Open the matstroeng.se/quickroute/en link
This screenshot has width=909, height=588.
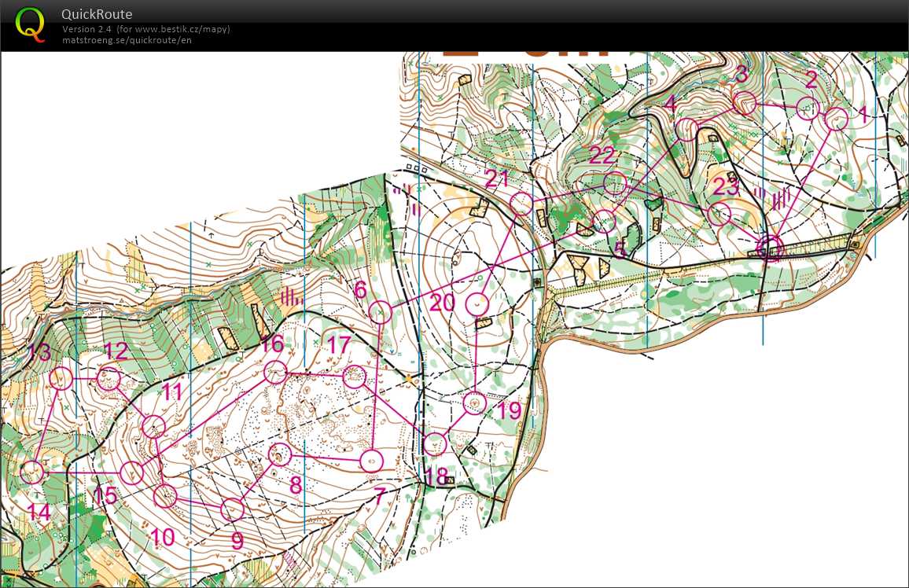click(x=127, y=40)
